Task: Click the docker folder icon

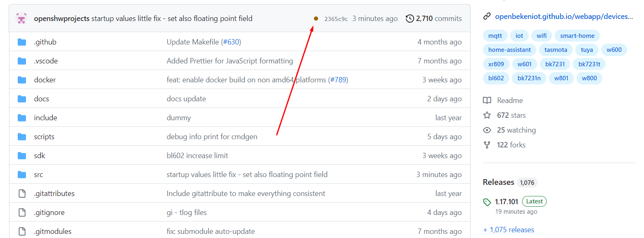Action: tap(22, 80)
